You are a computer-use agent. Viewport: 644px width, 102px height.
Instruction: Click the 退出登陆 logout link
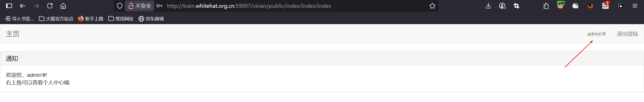click(x=627, y=34)
